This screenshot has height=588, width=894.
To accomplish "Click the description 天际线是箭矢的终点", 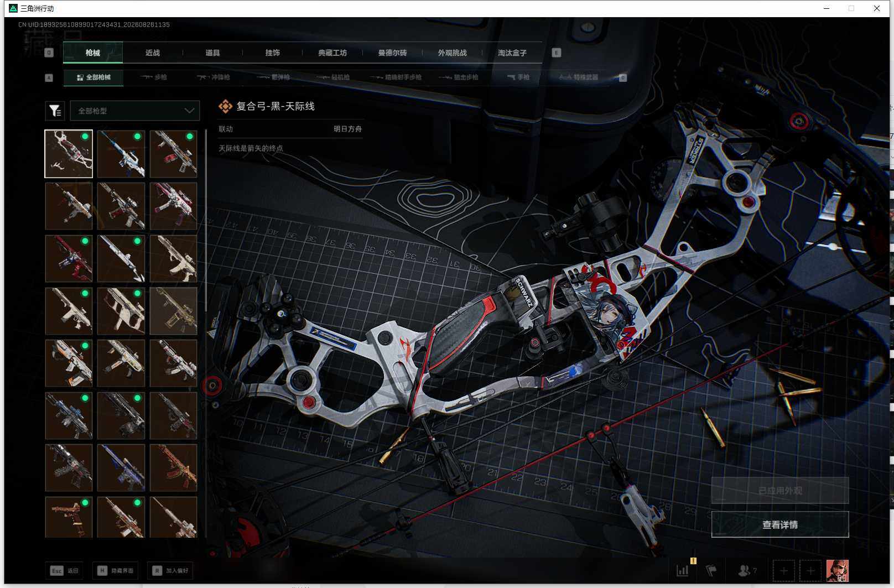I will 251,148.
